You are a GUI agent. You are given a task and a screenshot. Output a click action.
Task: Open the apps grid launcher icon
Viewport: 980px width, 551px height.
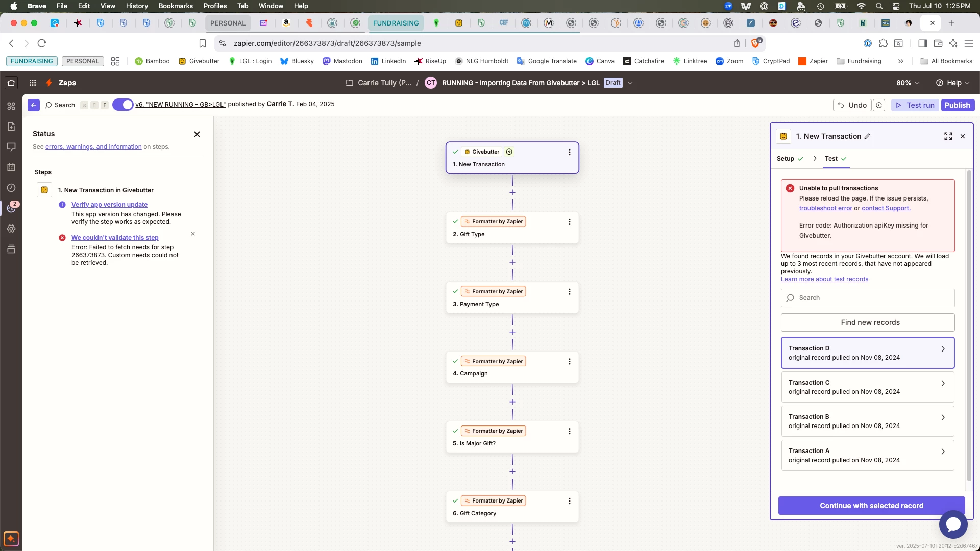pos(33,83)
